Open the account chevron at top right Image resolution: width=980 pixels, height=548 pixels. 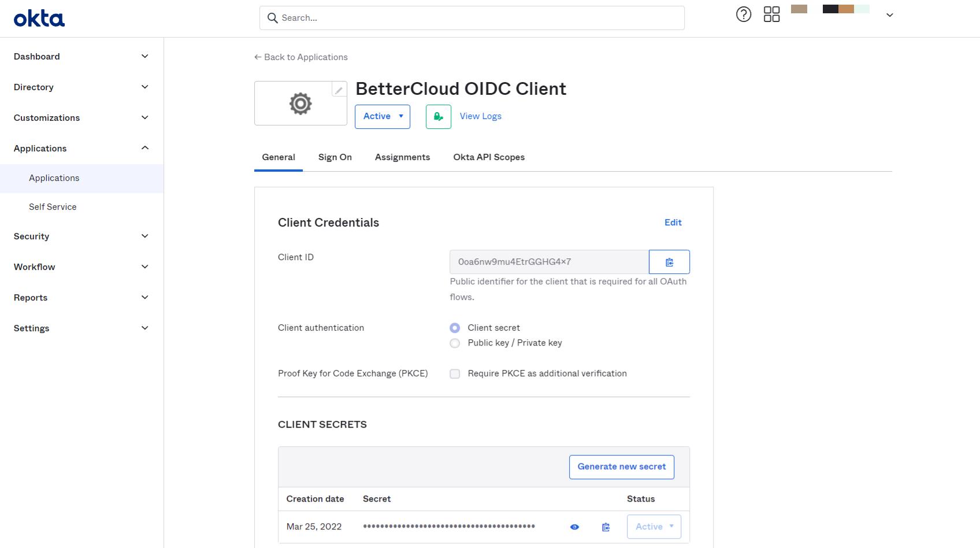[889, 14]
